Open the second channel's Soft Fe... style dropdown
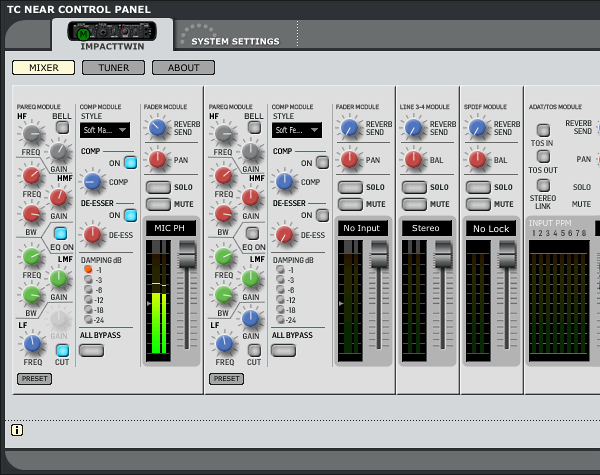Screen dimensions: 600x475 [x=298, y=130]
